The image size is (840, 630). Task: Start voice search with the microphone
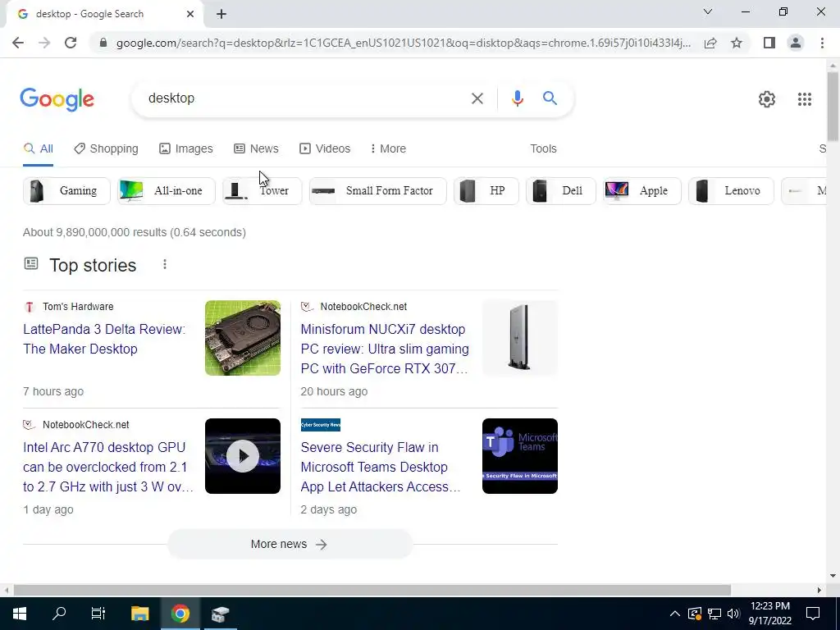(517, 98)
